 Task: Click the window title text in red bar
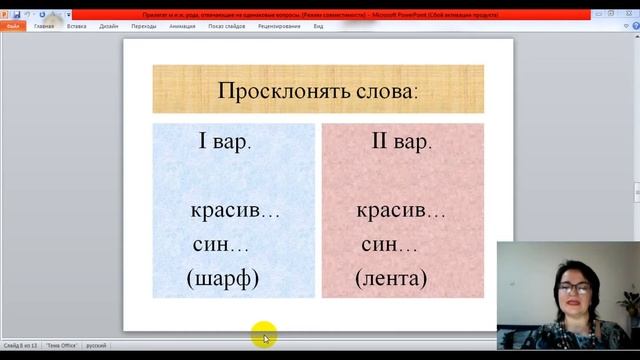pyautogui.click(x=320, y=15)
